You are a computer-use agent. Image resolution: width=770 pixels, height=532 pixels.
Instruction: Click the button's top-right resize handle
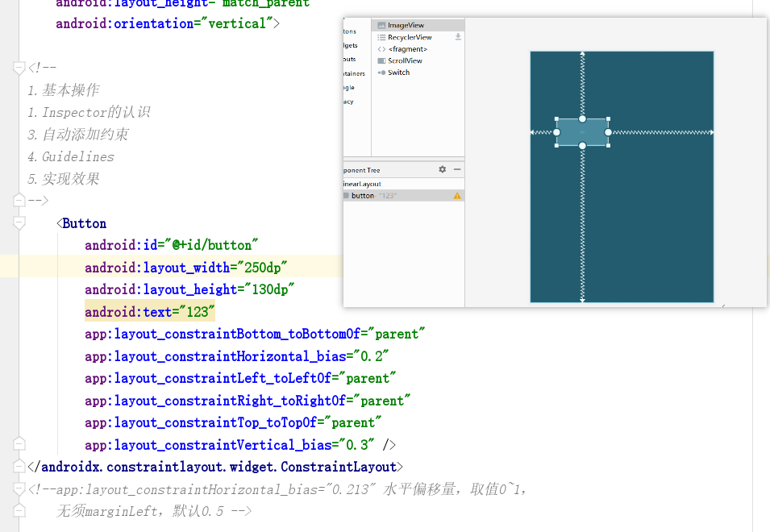pos(609,118)
